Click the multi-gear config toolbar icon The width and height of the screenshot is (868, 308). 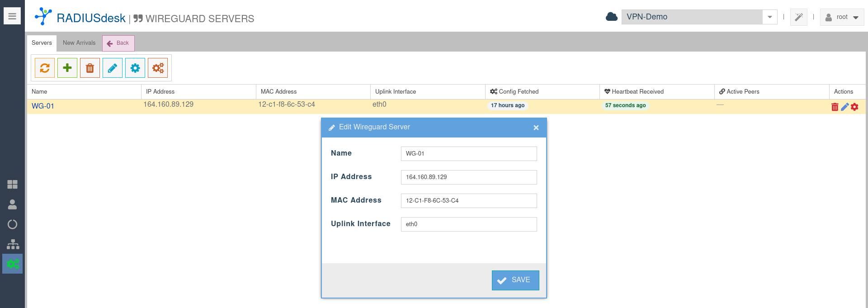[158, 68]
